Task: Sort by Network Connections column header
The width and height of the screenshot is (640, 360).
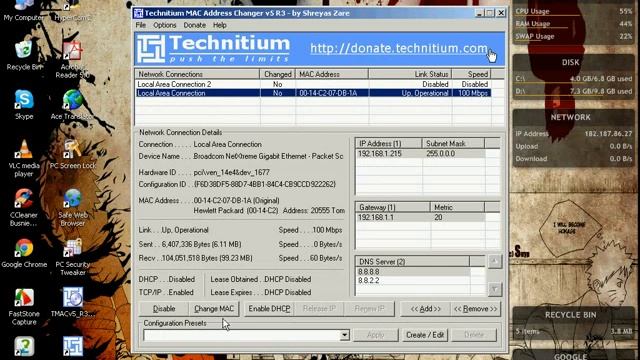Action: point(197,74)
